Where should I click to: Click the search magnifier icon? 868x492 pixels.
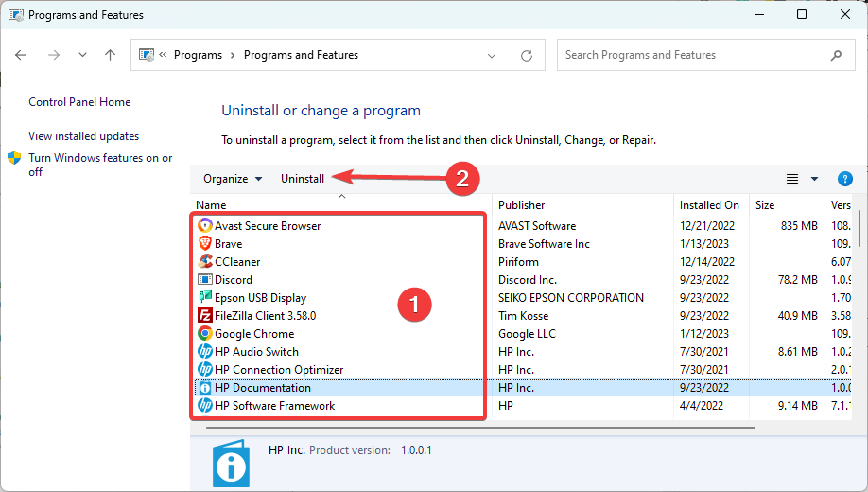click(x=836, y=55)
